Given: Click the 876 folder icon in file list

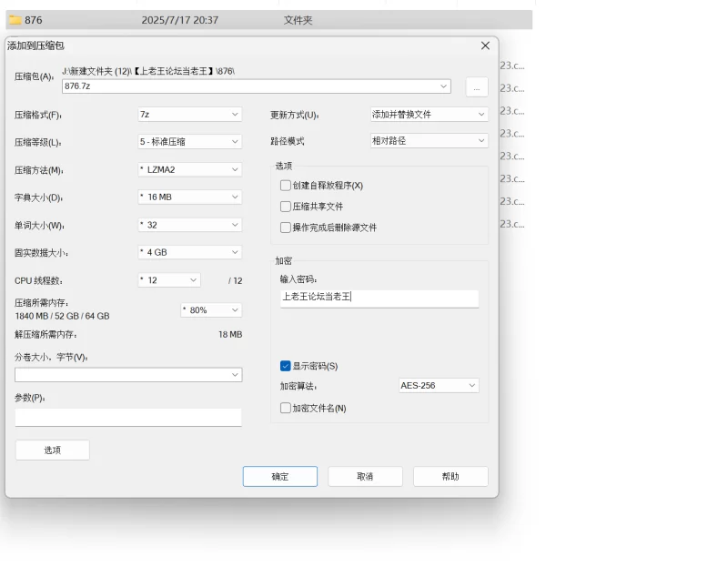Looking at the screenshot, I should [x=15, y=20].
